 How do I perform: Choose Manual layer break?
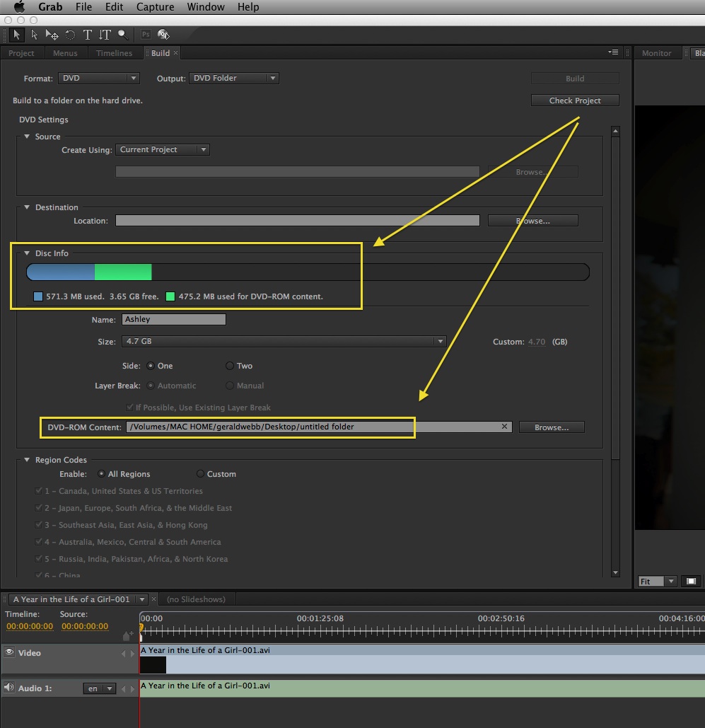(x=229, y=386)
